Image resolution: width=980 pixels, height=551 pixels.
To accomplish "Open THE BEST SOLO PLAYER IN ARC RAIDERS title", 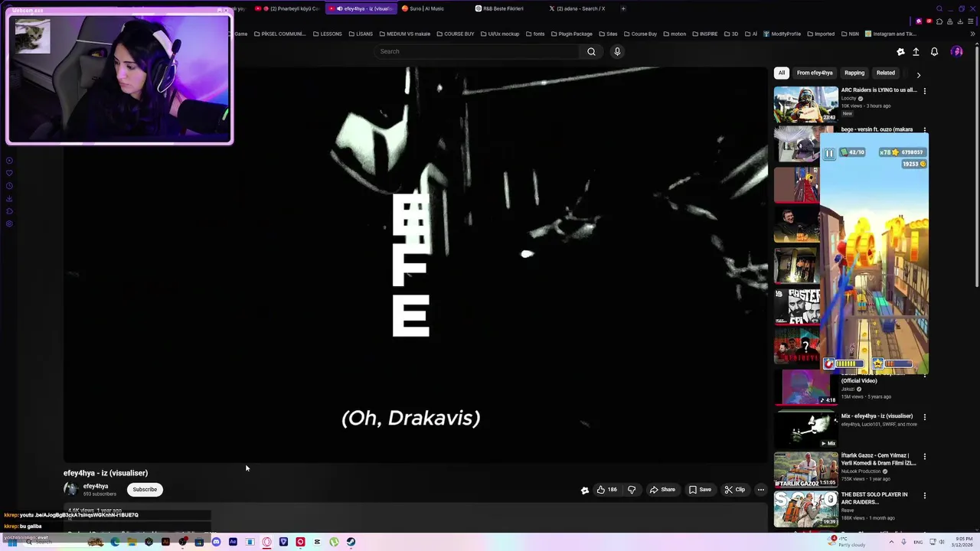I will tap(874, 497).
